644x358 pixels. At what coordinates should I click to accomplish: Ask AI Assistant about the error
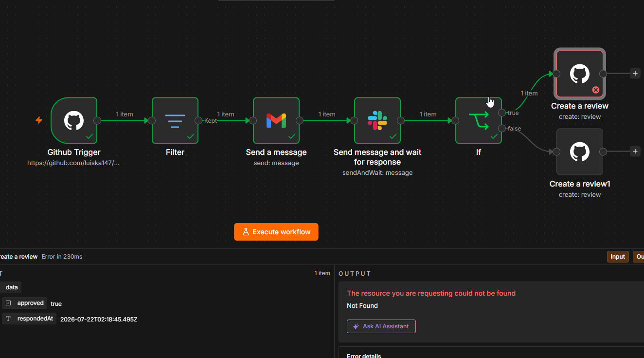pos(381,326)
